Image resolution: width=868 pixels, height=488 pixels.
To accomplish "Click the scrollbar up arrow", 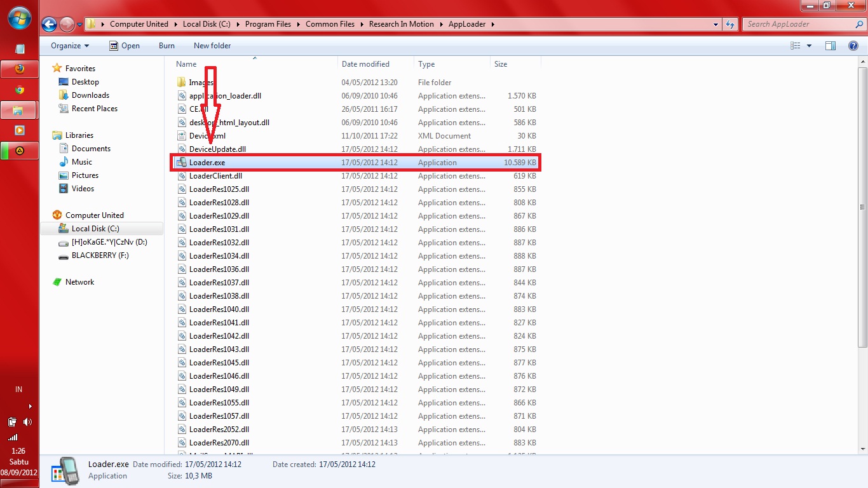I will (862, 62).
